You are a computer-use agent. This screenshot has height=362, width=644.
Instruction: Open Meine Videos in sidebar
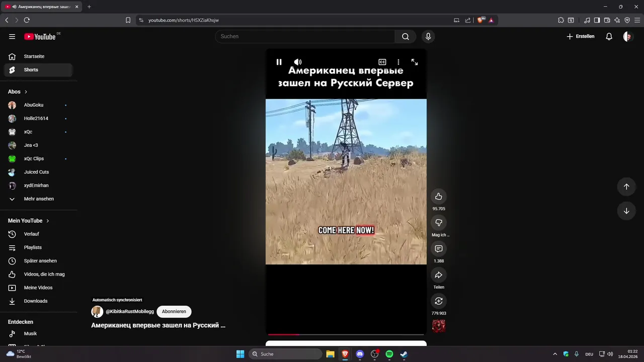click(x=38, y=288)
